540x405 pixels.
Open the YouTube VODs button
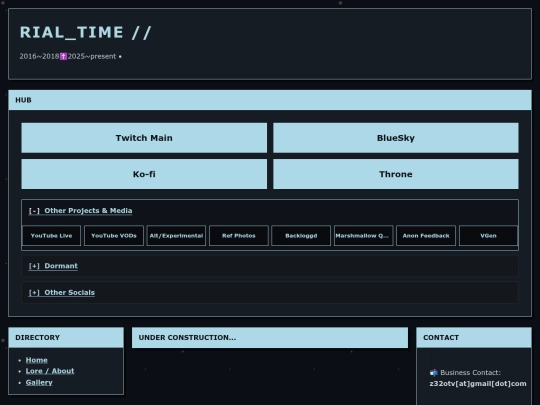(x=114, y=236)
